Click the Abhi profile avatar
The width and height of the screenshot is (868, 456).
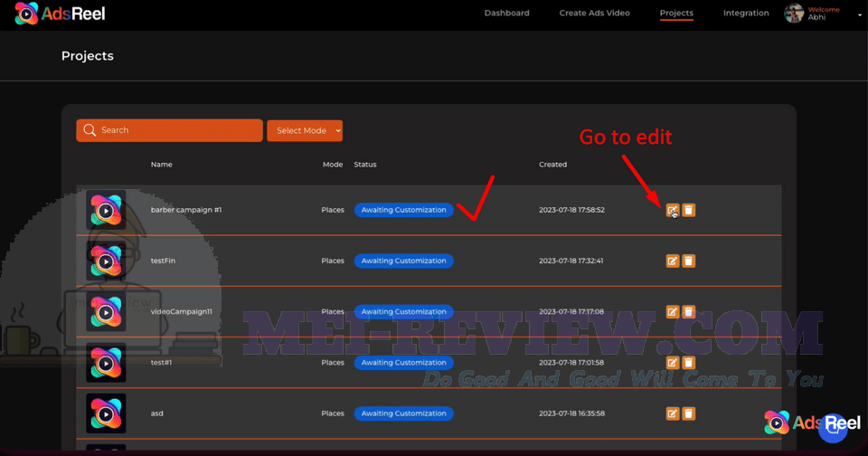coord(794,14)
